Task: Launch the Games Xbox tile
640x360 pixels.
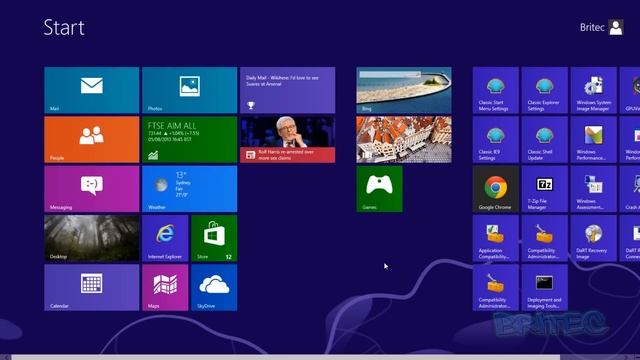Action: pyautogui.click(x=379, y=189)
